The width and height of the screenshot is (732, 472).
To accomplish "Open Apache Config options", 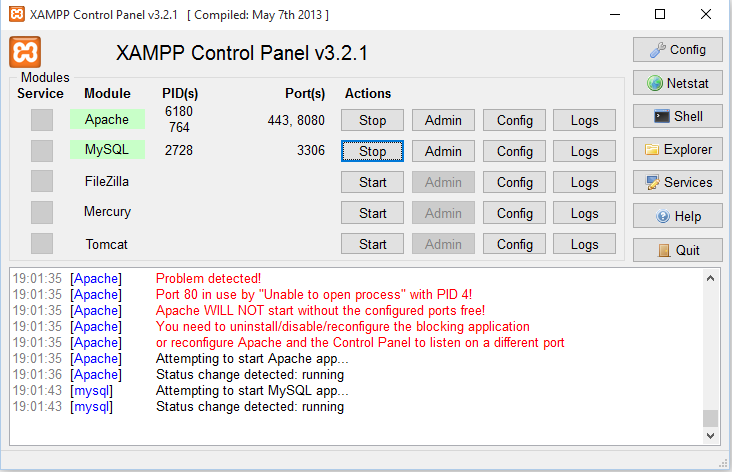I will (514, 120).
